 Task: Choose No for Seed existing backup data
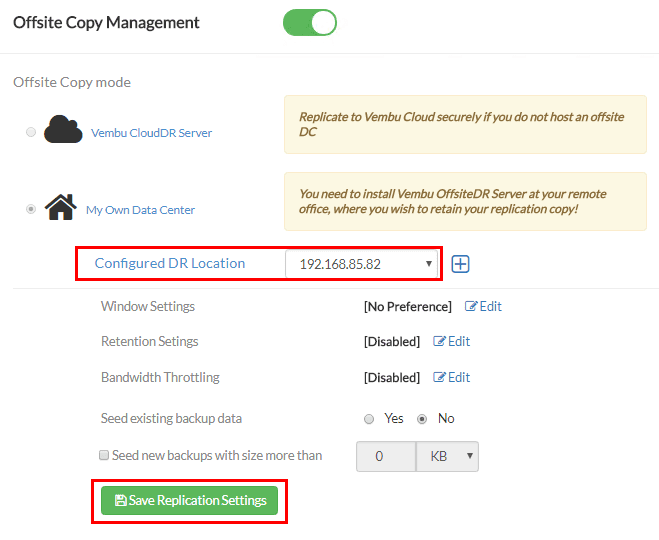(x=422, y=419)
